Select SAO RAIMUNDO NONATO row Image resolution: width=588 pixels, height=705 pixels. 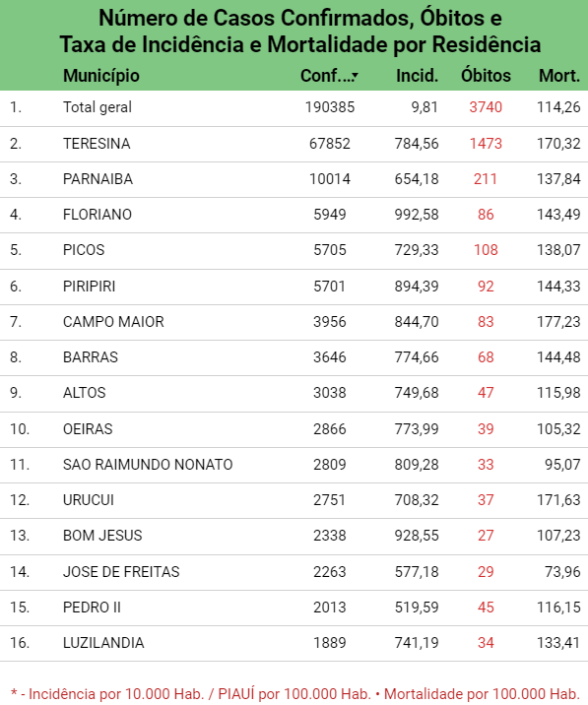pos(294,465)
